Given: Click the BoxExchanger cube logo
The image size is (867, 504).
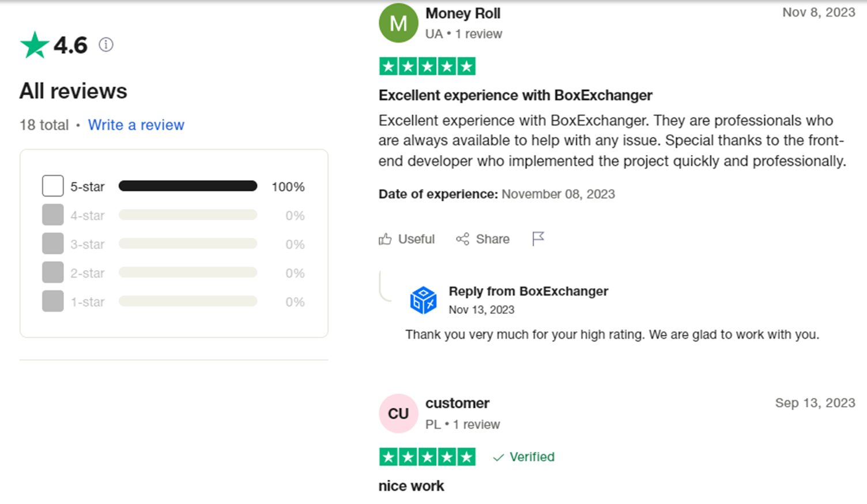Looking at the screenshot, I should (423, 300).
